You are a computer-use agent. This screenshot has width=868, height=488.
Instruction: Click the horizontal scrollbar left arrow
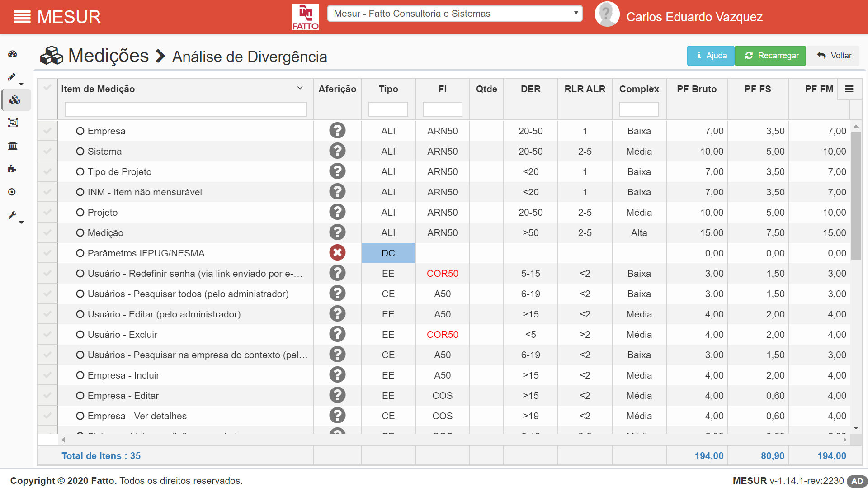point(63,440)
